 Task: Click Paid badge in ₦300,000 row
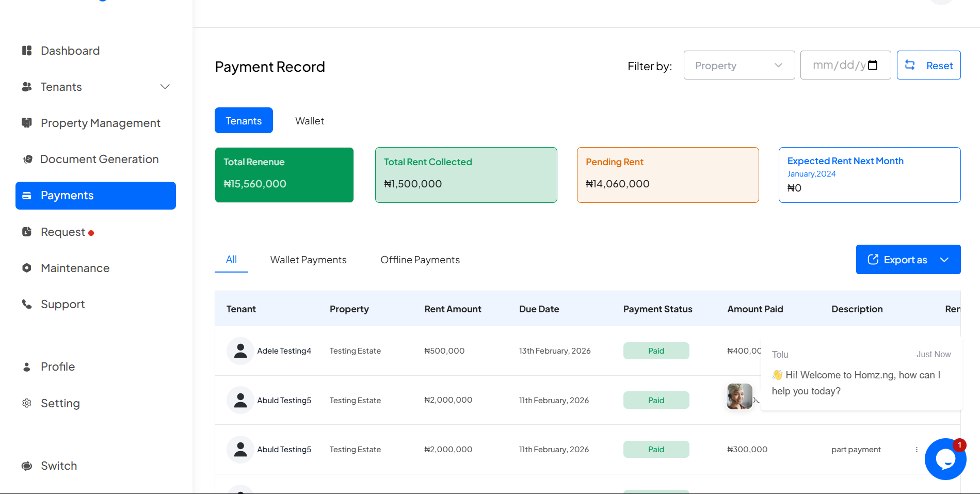656,450
